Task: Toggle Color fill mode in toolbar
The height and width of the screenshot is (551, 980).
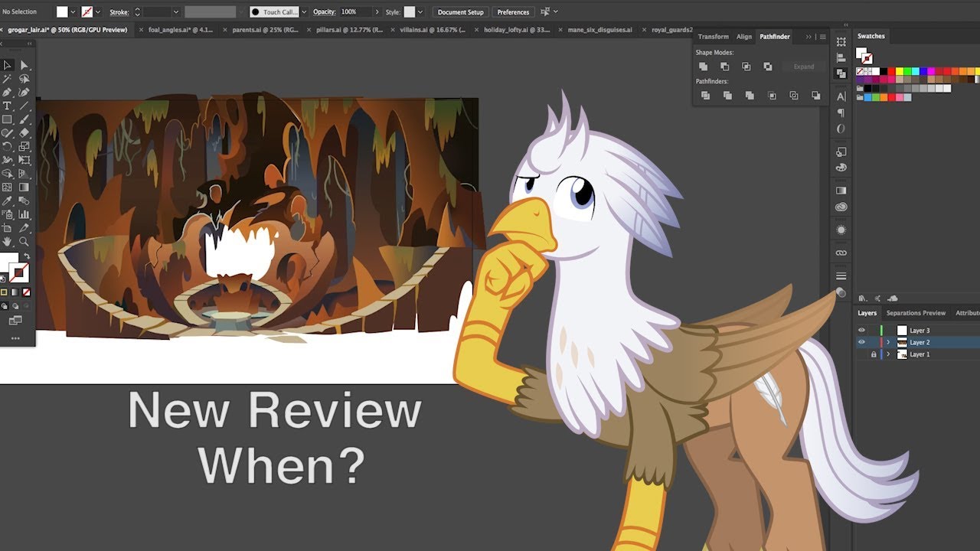Action: [4, 292]
